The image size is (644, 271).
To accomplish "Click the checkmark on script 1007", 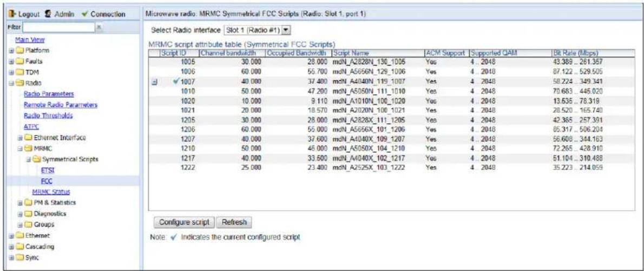I will 176,81.
